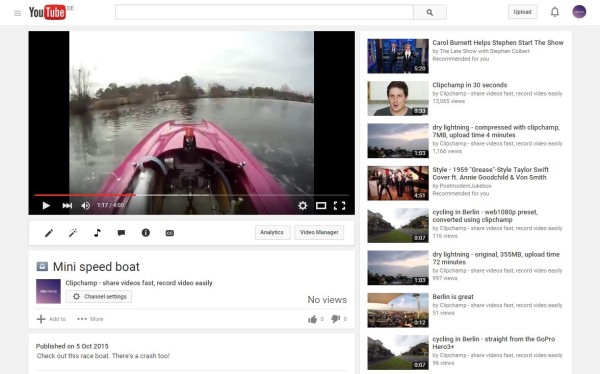
Task: Open dry lightning original 355MB title
Action: tap(496, 258)
